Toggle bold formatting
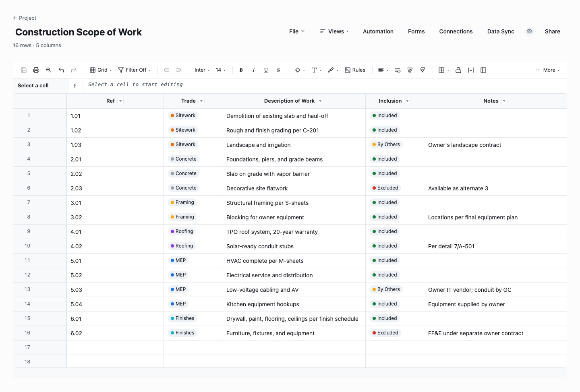 pos(241,70)
